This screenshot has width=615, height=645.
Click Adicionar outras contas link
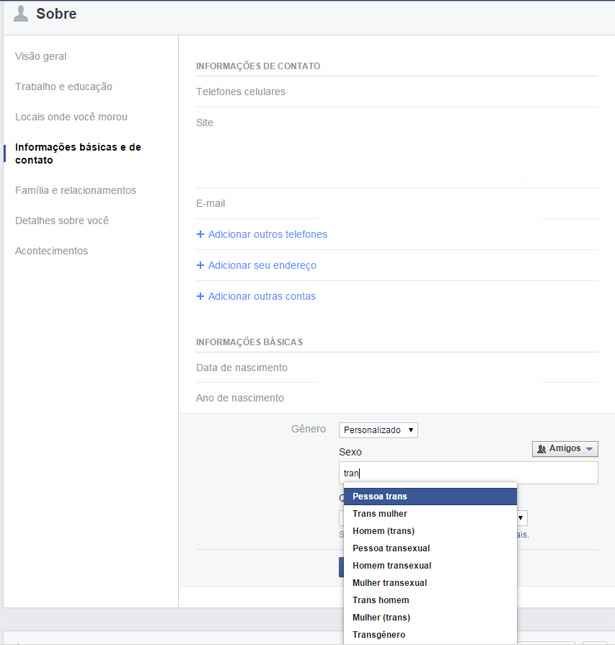[262, 296]
